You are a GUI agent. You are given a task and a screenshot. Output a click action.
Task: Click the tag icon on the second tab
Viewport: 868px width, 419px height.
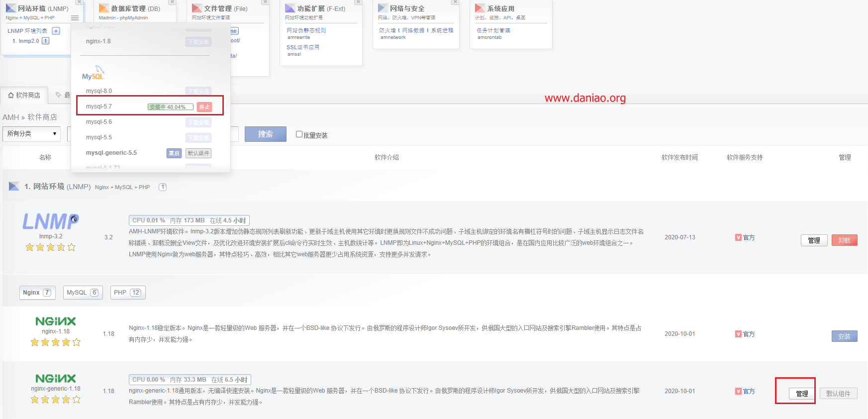point(59,95)
